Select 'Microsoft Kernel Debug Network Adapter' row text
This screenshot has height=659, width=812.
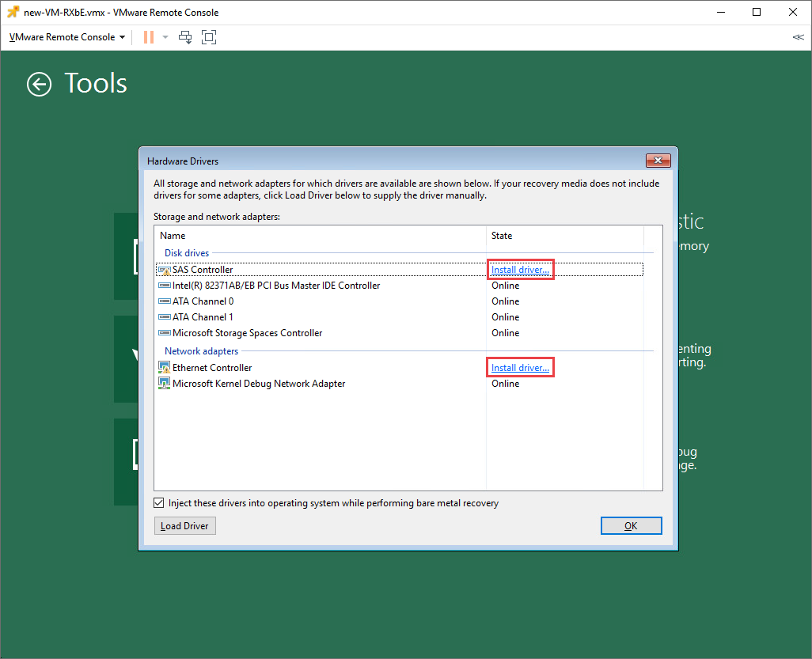(259, 384)
